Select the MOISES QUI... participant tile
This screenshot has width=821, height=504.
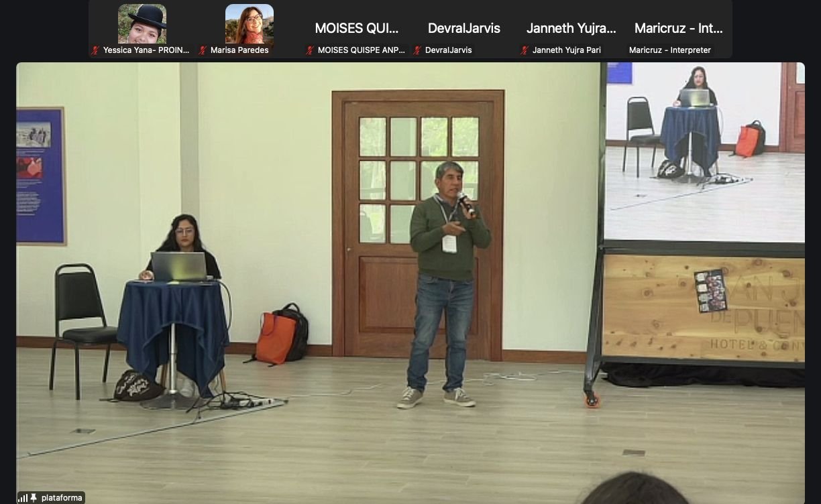point(357,28)
